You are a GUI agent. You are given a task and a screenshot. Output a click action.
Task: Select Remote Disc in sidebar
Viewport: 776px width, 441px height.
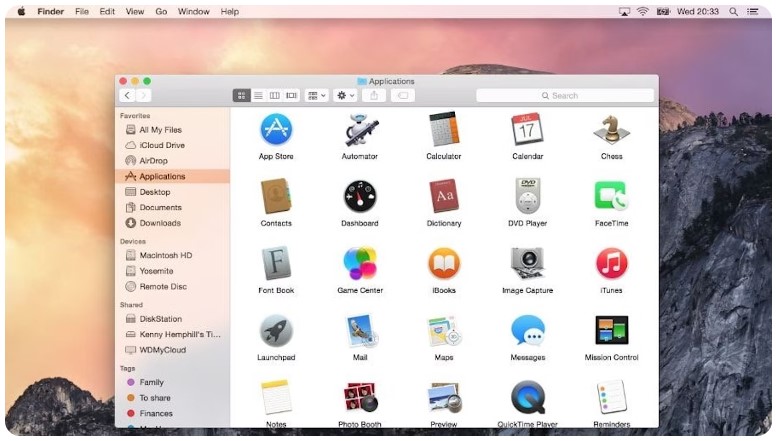coord(173,287)
